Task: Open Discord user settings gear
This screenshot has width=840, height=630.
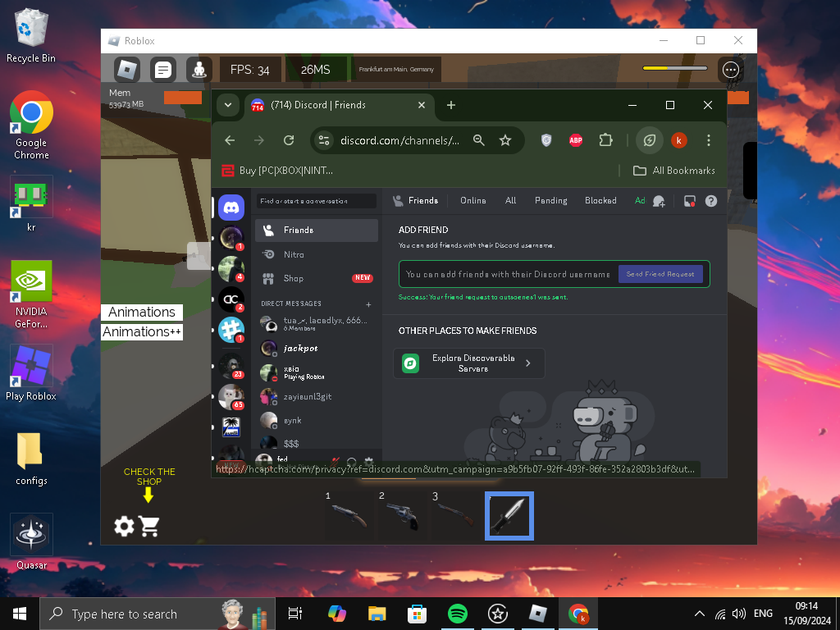Action: (x=368, y=461)
